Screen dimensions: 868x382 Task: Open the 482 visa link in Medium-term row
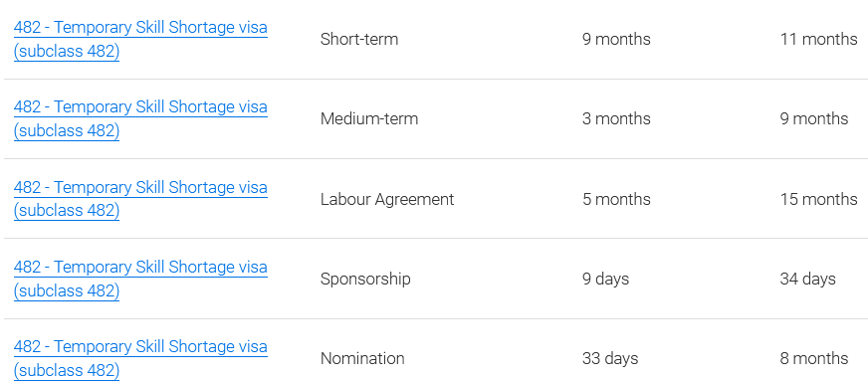pos(140,118)
